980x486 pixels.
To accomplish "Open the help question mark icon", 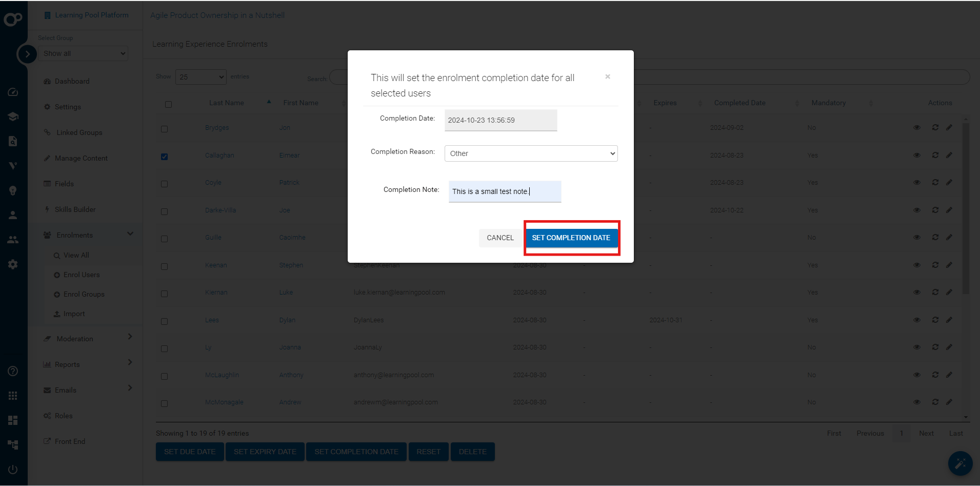I will pos(13,371).
